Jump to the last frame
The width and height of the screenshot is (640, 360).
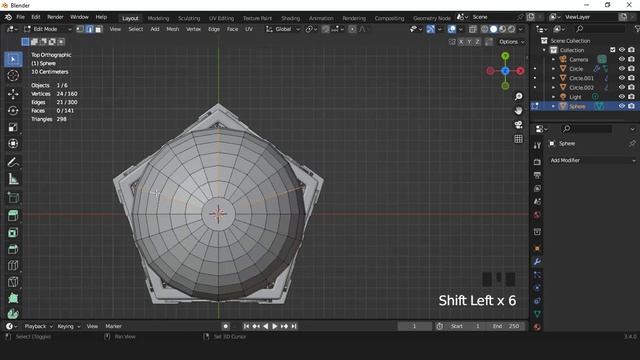pos(294,326)
